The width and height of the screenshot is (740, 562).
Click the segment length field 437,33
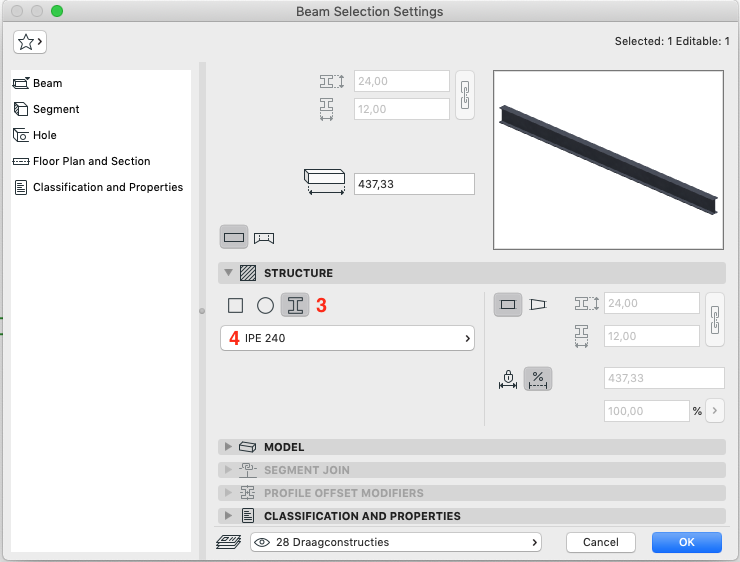(x=664, y=378)
